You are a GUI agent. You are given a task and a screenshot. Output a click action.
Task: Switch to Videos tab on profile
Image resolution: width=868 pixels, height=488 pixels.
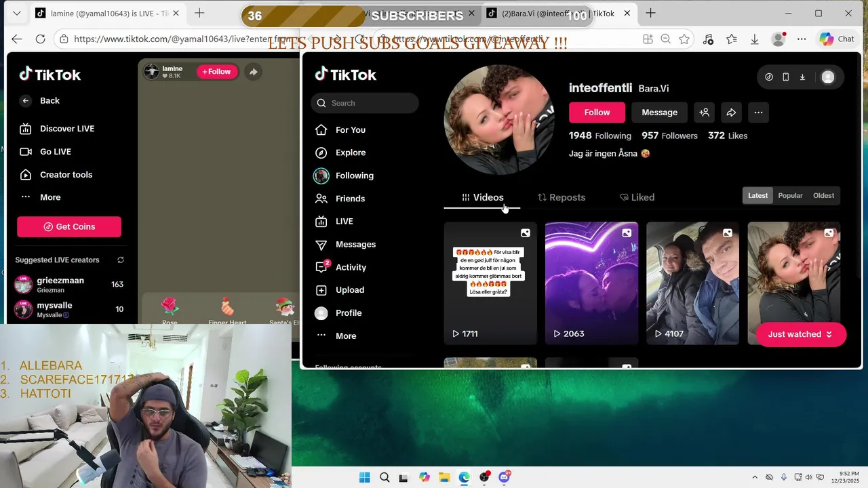pyautogui.click(x=482, y=197)
